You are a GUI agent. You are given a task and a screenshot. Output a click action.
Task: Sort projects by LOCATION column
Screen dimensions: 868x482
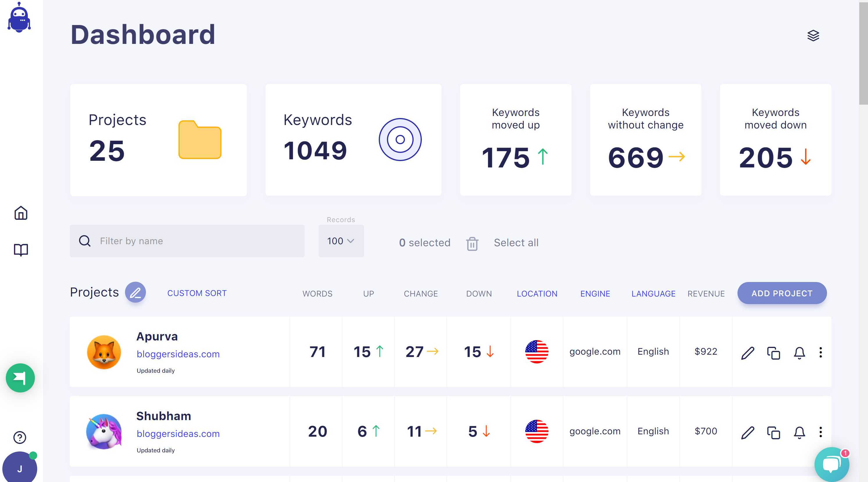pyautogui.click(x=537, y=294)
